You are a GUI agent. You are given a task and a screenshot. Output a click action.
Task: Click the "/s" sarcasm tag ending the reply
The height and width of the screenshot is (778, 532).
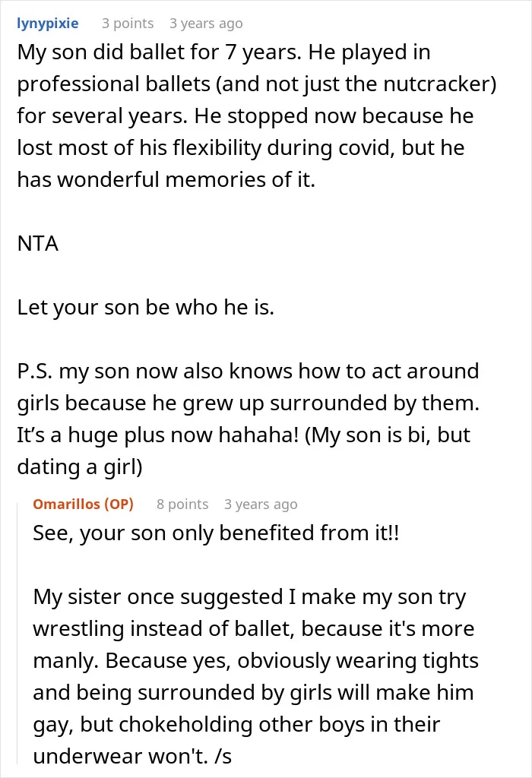[x=223, y=756]
